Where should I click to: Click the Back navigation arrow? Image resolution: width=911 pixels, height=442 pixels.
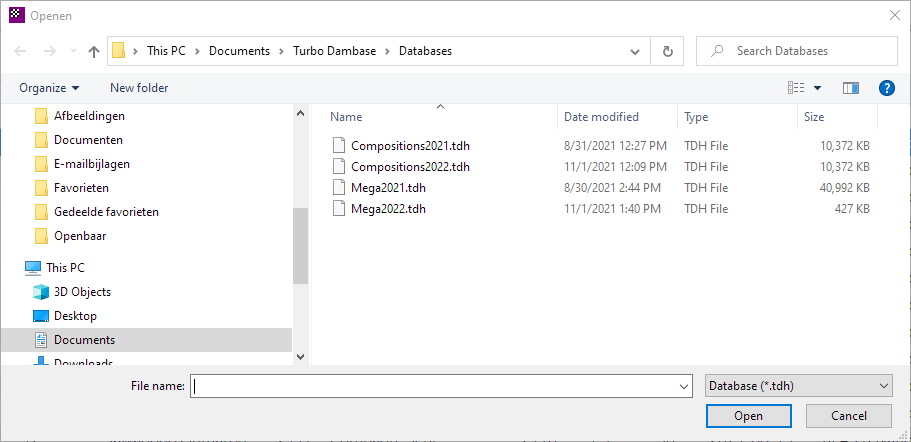20,51
